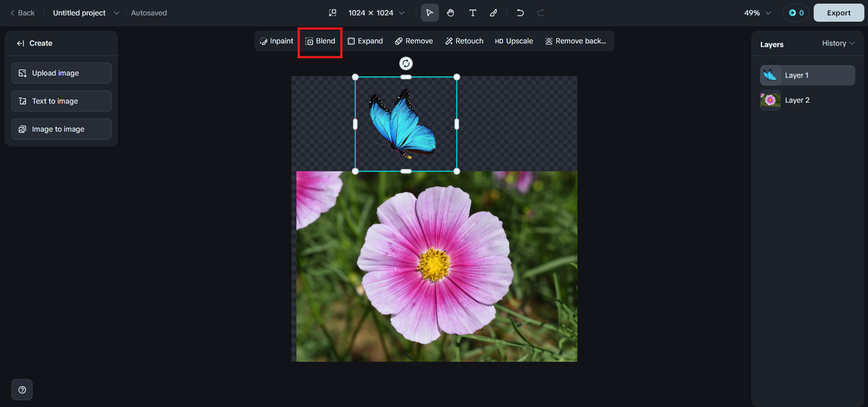Open the History tab dropdown
The width and height of the screenshot is (868, 407).
coord(838,43)
